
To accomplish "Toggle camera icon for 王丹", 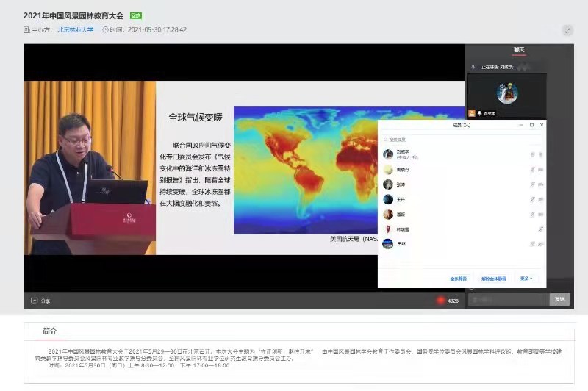I will (541, 199).
